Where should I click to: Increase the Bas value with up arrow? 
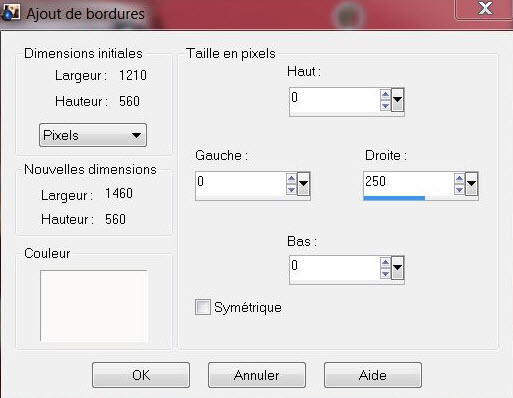tap(385, 263)
